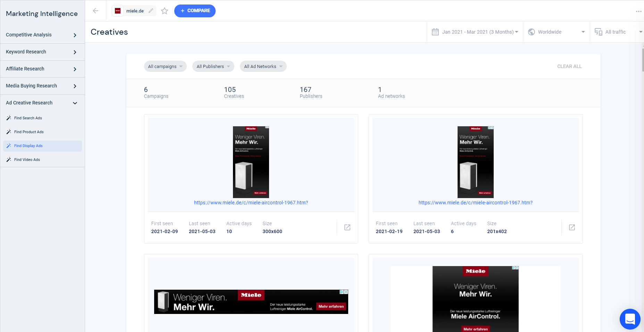Open the All Ad Networks filter dropdown

[263, 66]
